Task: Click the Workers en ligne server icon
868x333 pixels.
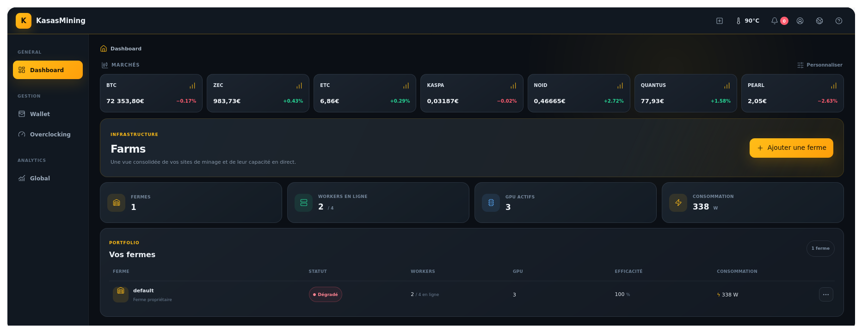Action: (x=304, y=203)
